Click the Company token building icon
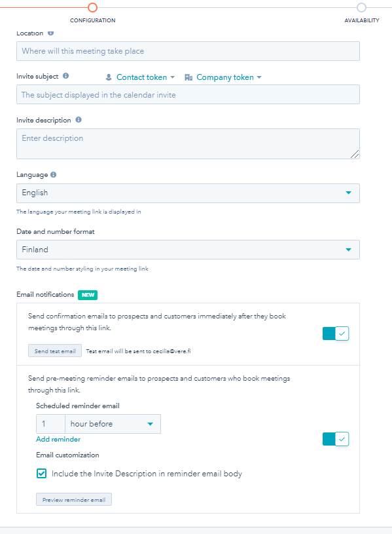Viewport: 392px width, 534px height. tap(188, 77)
